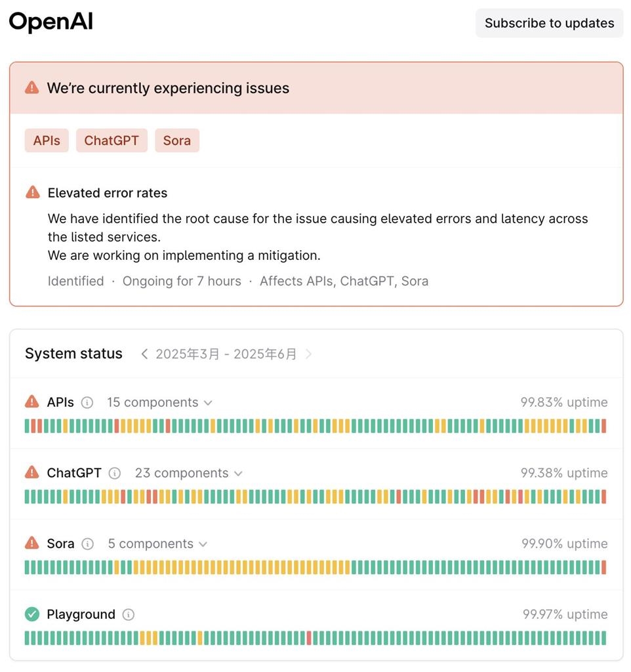Expand the APIs 15 components list

point(159,402)
